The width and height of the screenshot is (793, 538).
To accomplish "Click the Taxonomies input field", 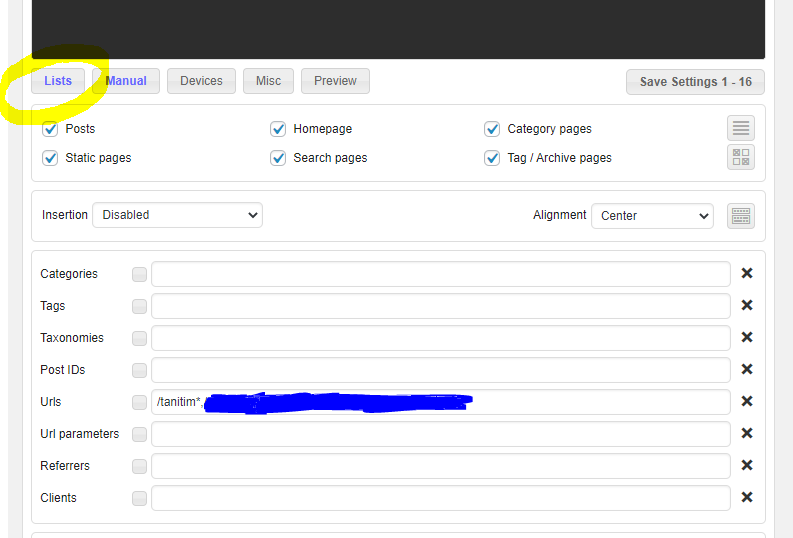I will click(x=440, y=338).
